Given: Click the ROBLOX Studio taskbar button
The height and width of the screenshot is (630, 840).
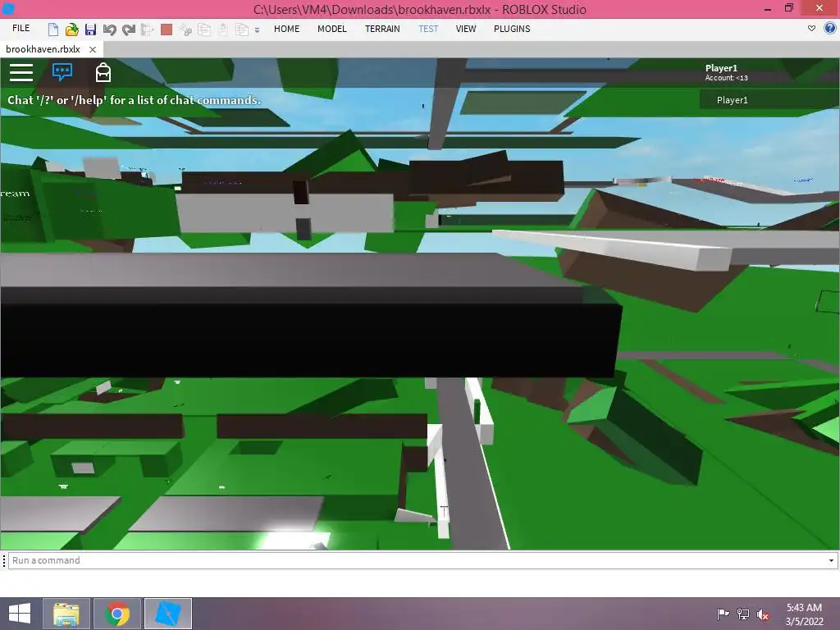Looking at the screenshot, I should (167, 614).
